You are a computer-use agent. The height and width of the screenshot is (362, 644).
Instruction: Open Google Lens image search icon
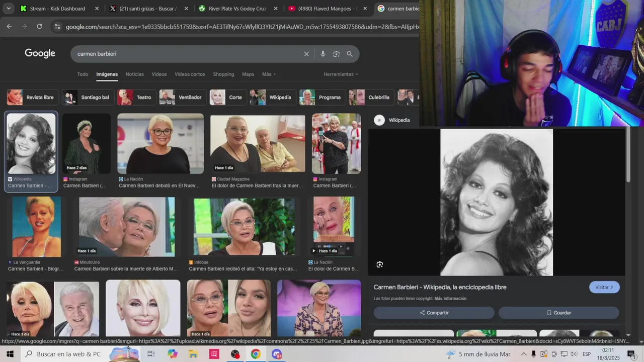tap(336, 54)
